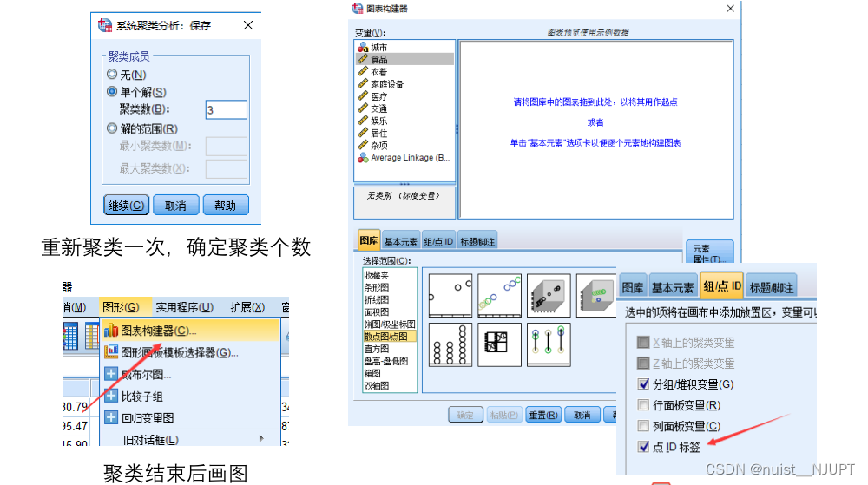The height and width of the screenshot is (485, 868).
Task: Click the app icon in 系统聚类分析 title bar
Action: [105, 25]
